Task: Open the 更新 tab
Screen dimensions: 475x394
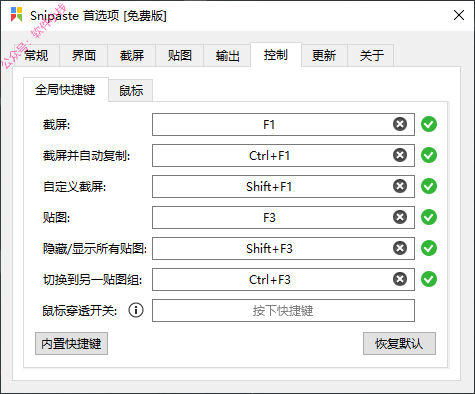Action: point(324,55)
